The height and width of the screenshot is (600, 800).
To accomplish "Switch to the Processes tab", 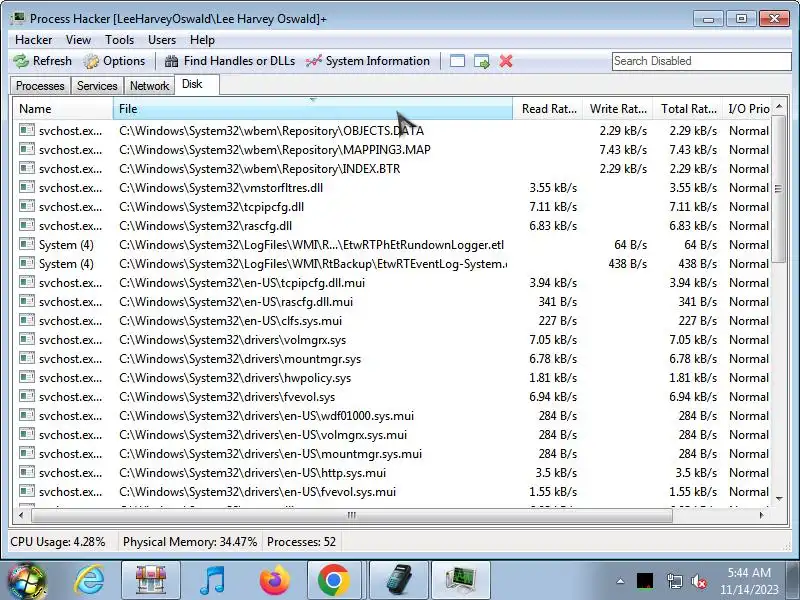I will (x=40, y=86).
